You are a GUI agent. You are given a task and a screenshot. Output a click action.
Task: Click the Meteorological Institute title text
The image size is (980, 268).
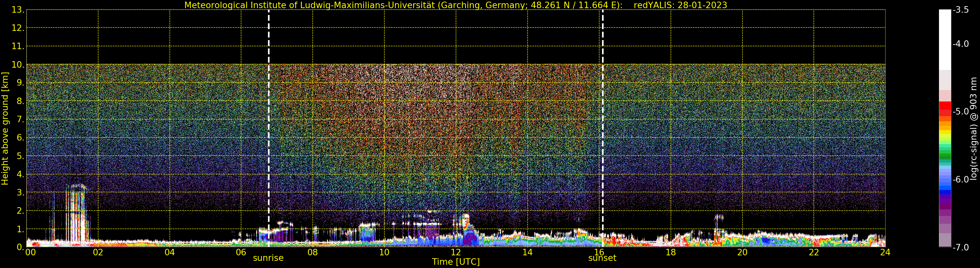(404, 5)
